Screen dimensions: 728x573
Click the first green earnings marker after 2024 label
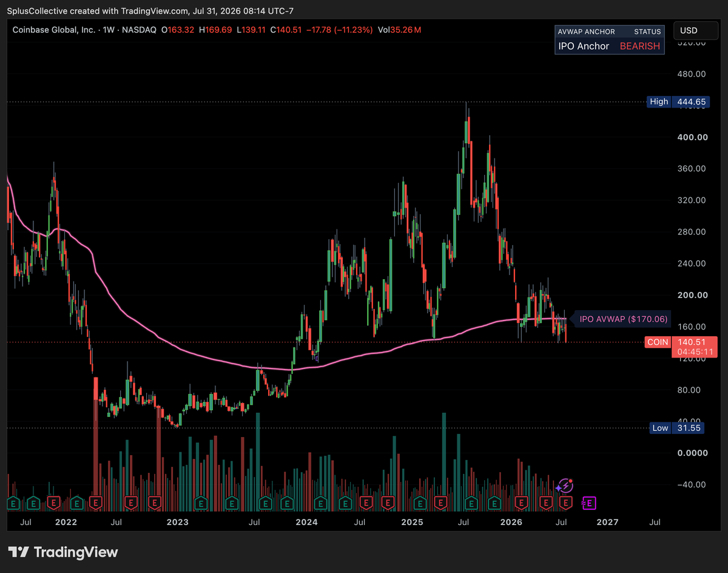(320, 503)
